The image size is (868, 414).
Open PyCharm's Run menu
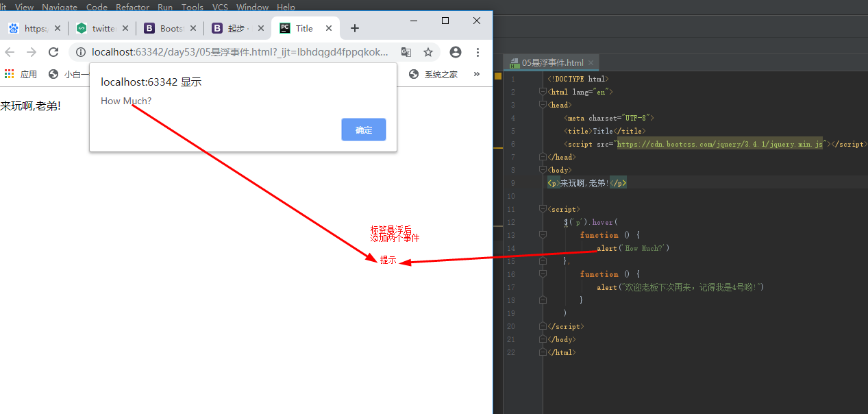(165, 7)
